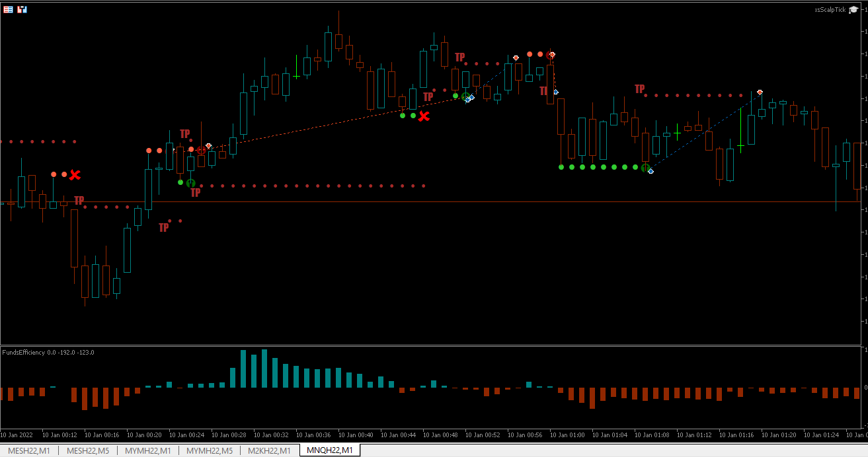
Task: Click the 10 Jan 00:12 time label
Action: point(59,435)
